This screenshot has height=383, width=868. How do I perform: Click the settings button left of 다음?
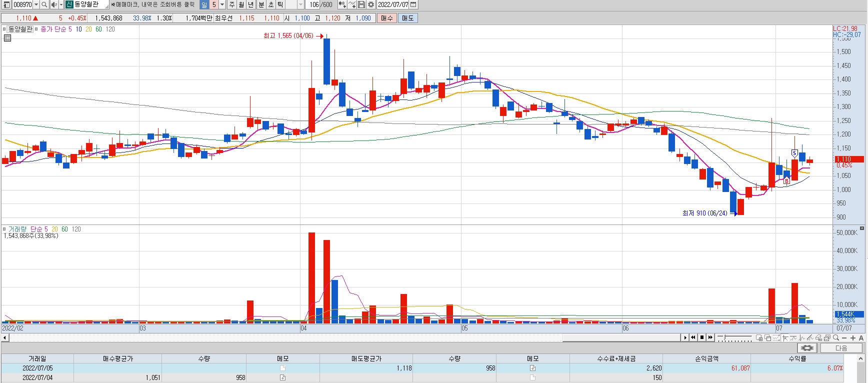[x=807, y=348]
